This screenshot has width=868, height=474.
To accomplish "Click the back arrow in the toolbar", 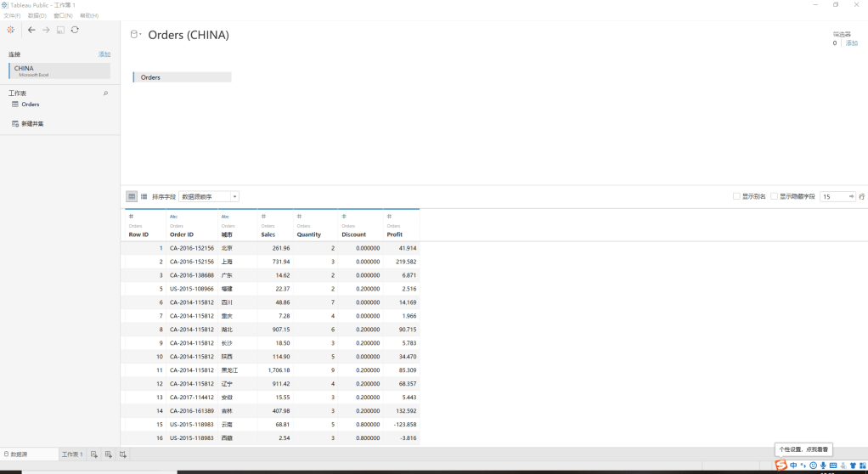I will (31, 30).
